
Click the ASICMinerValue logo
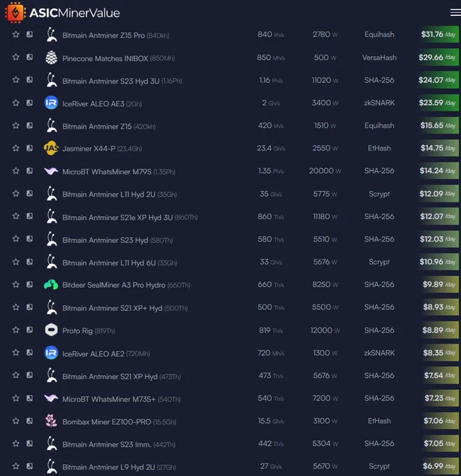62,13
